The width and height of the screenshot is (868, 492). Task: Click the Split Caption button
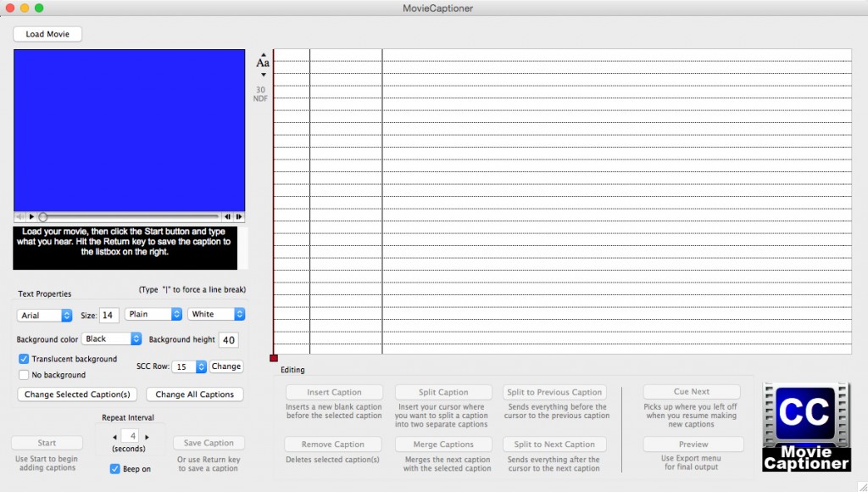coord(443,392)
